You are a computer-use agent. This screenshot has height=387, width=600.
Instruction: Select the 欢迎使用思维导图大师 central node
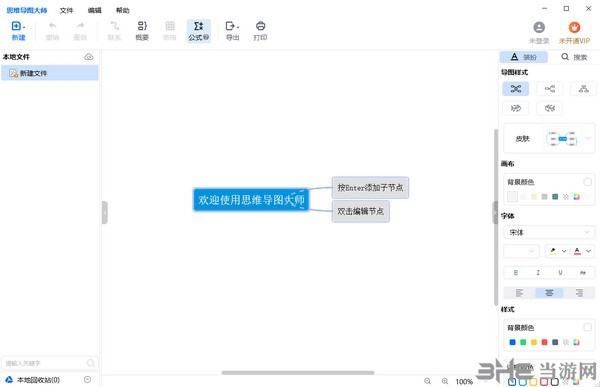tap(251, 199)
